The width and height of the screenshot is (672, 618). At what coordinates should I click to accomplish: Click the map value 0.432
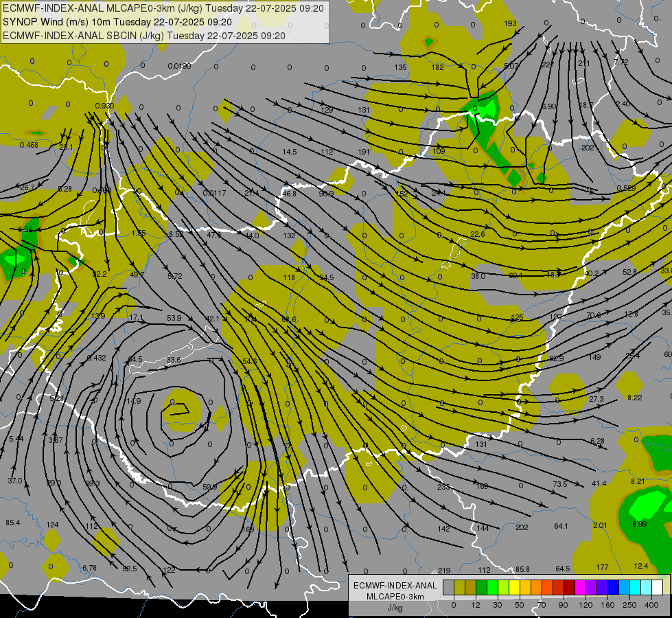coord(96,358)
